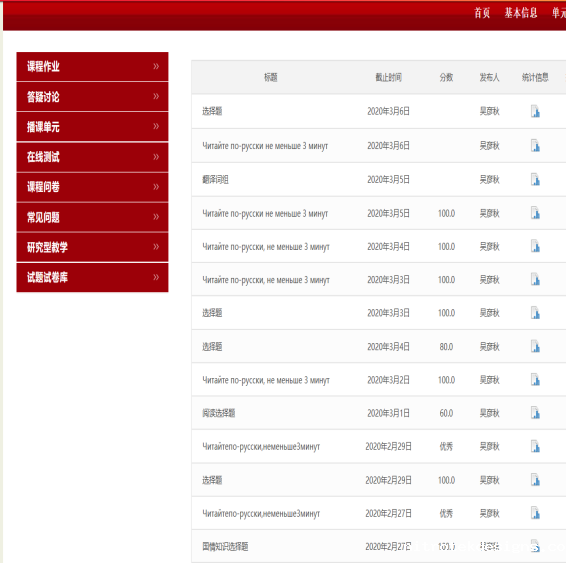The height and width of the screenshot is (563, 566).
Task: Open 国情知识选择题 assignment link
Action: 225,546
